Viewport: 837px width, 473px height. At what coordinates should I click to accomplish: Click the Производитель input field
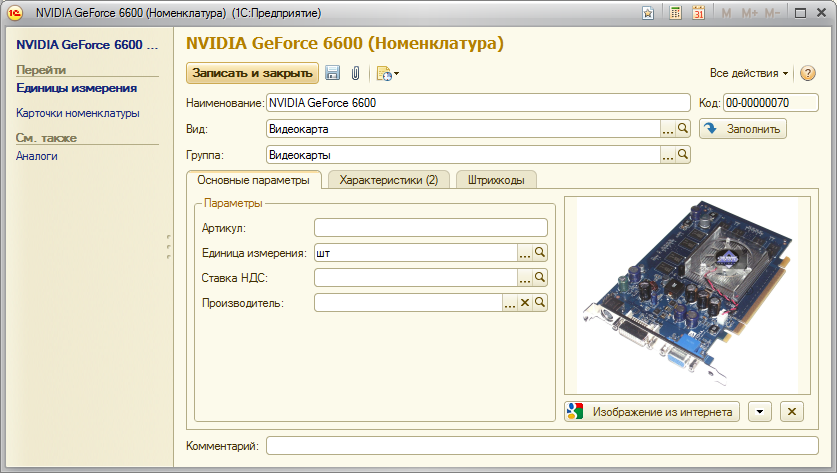coord(408,303)
